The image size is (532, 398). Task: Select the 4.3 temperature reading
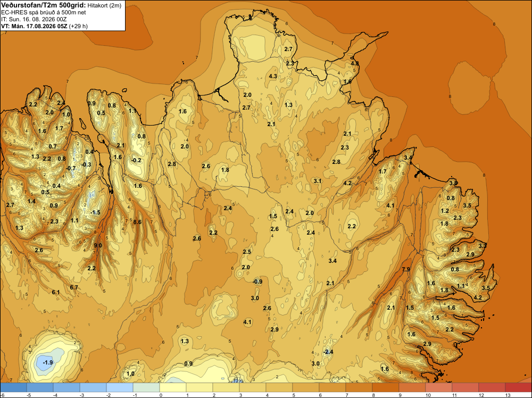pyautogui.click(x=273, y=76)
